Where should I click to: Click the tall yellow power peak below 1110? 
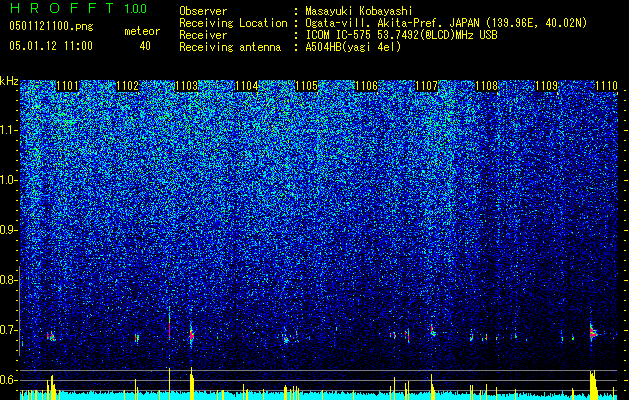tap(593, 385)
